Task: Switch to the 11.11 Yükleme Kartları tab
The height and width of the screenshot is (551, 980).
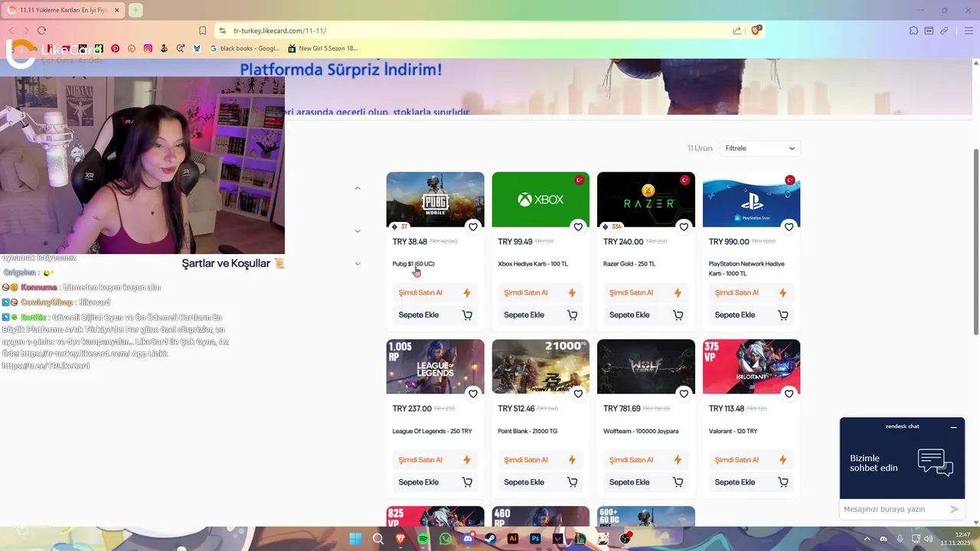Action: point(63,10)
